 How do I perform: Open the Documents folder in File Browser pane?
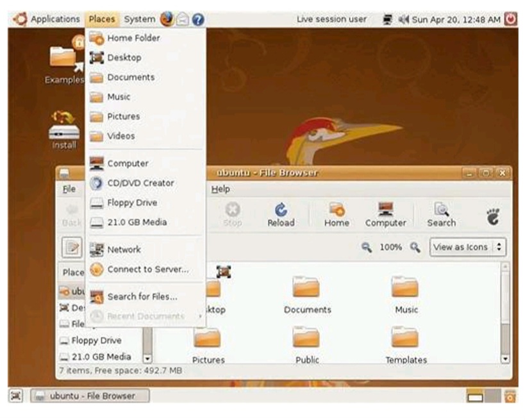[x=307, y=295]
